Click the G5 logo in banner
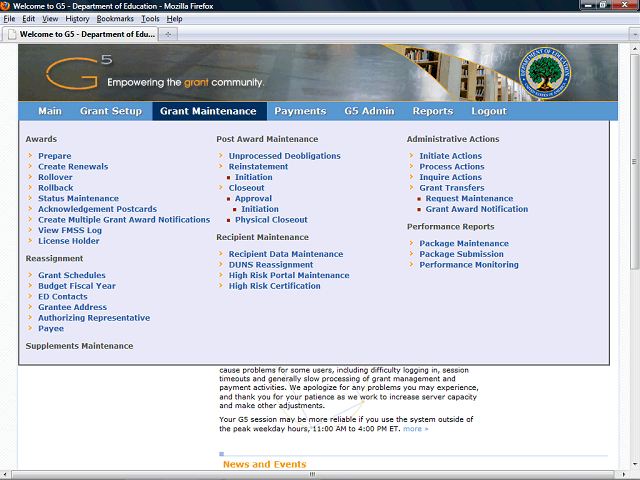Image resolution: width=640 pixels, height=480 pixels. 78,71
